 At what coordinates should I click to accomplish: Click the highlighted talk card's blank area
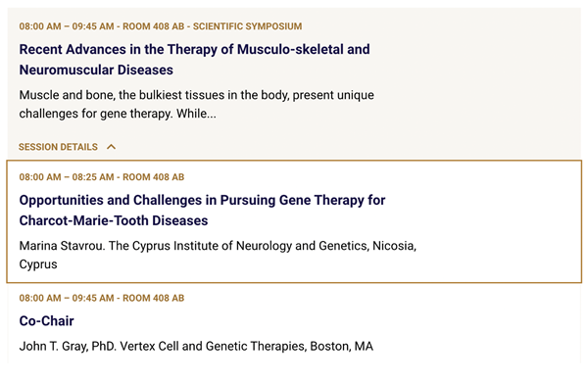point(499,221)
